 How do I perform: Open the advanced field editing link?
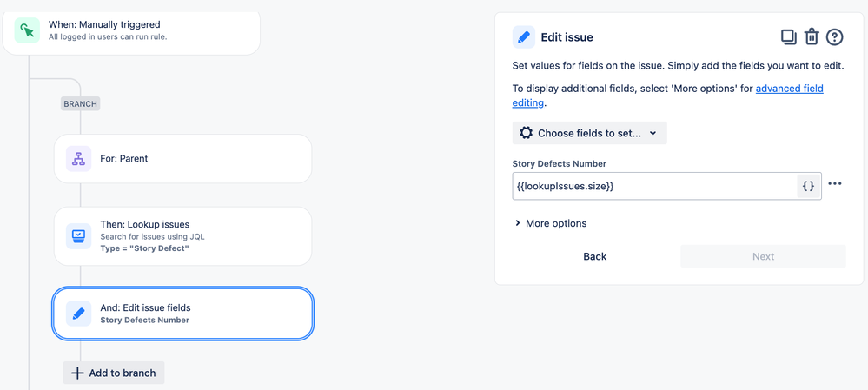667,96
